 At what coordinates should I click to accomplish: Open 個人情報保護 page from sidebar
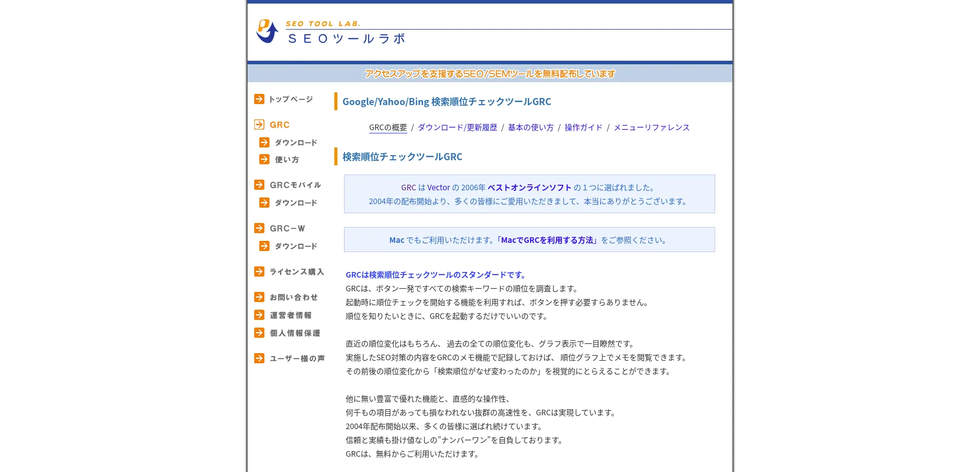295,333
